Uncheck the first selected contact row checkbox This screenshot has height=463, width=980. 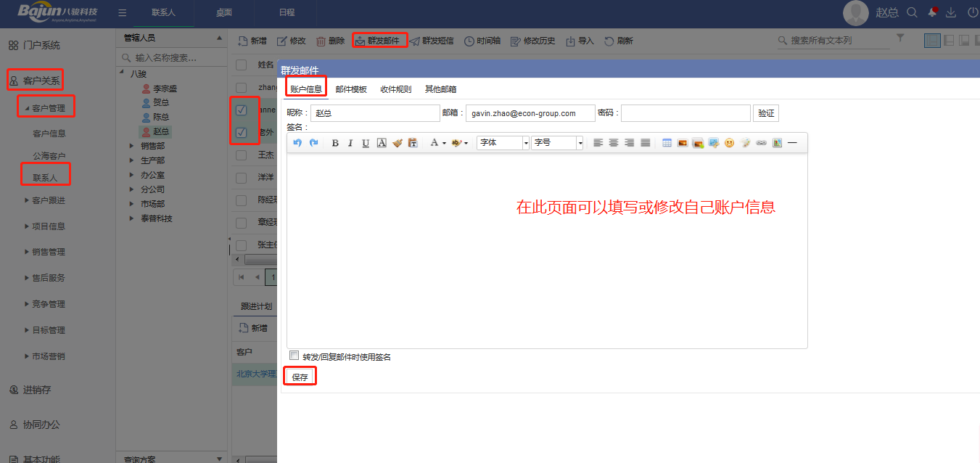[242, 110]
